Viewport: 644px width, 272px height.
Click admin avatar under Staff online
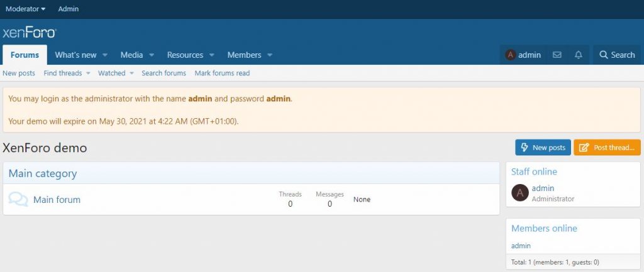[520, 192]
